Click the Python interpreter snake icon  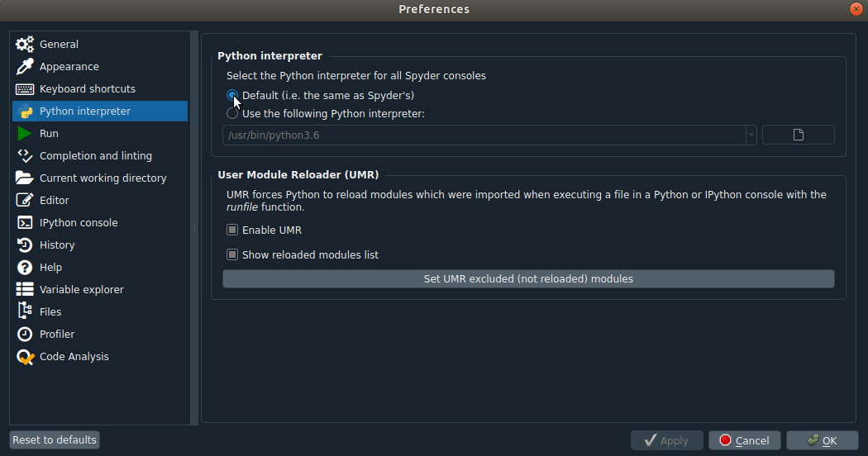[x=25, y=112]
